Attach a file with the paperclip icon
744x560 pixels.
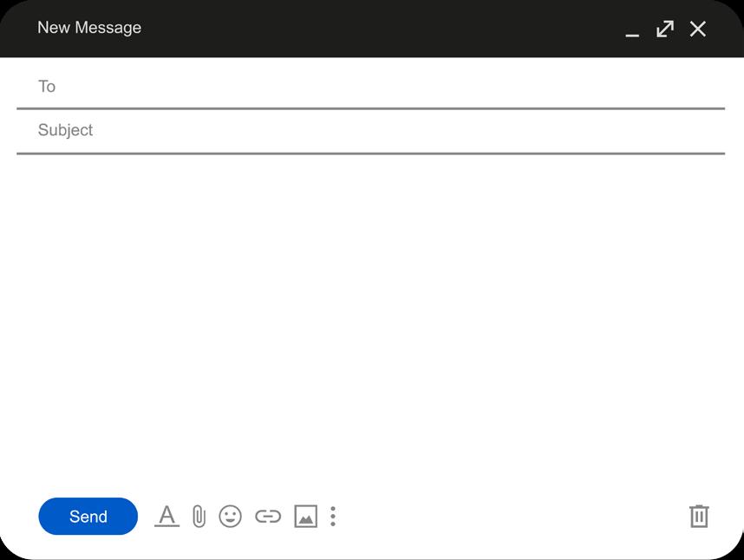(x=199, y=517)
